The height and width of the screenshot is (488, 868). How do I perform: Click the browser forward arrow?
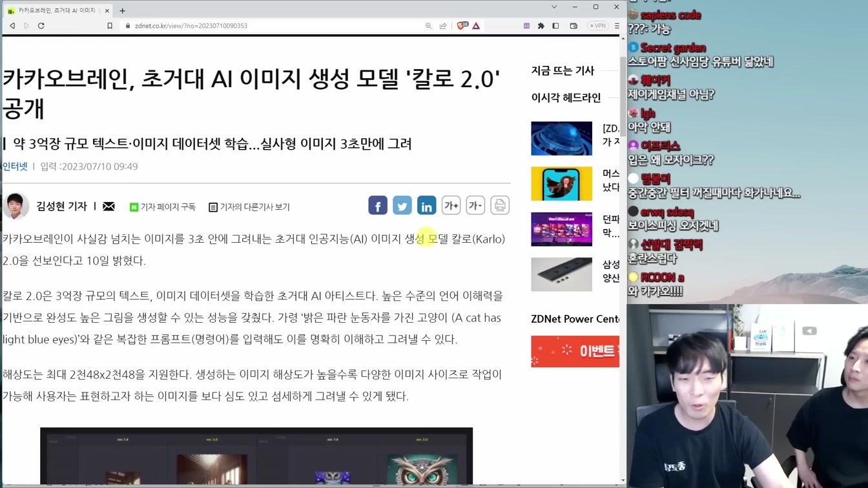point(26,26)
